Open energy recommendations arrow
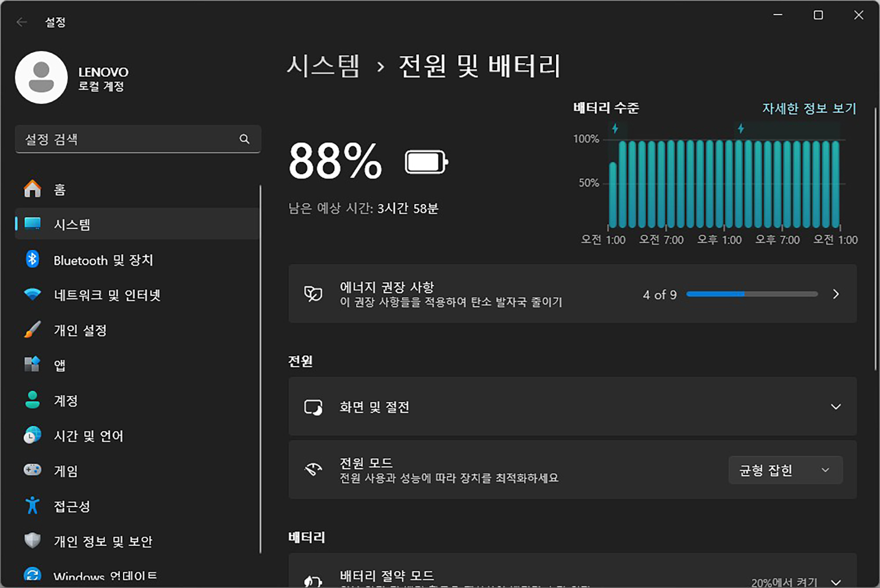Image resolution: width=880 pixels, height=588 pixels. [x=836, y=294]
